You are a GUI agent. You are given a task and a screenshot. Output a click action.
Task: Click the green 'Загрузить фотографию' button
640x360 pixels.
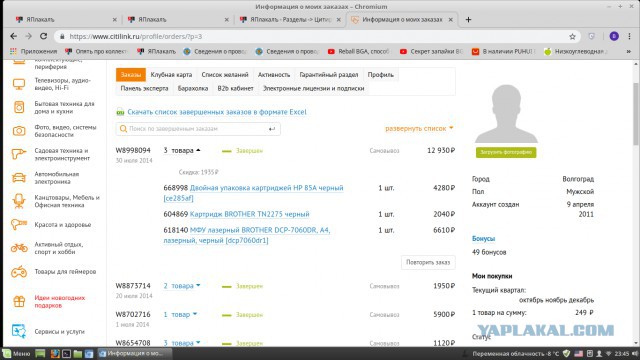[x=506, y=152]
